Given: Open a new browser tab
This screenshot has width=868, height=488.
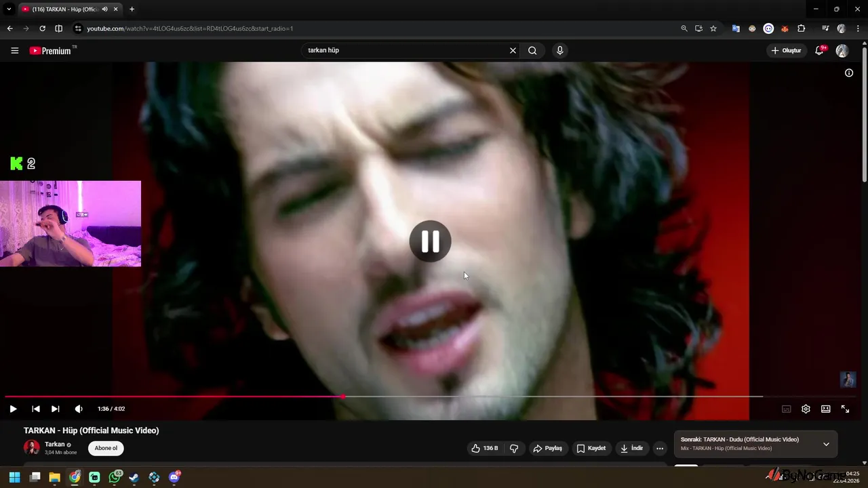Looking at the screenshot, I should (x=132, y=9).
